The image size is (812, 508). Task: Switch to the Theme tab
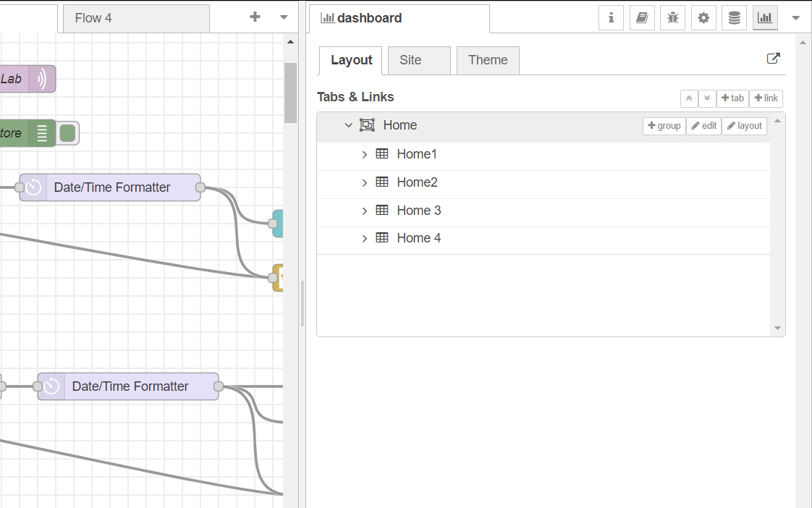coord(488,61)
